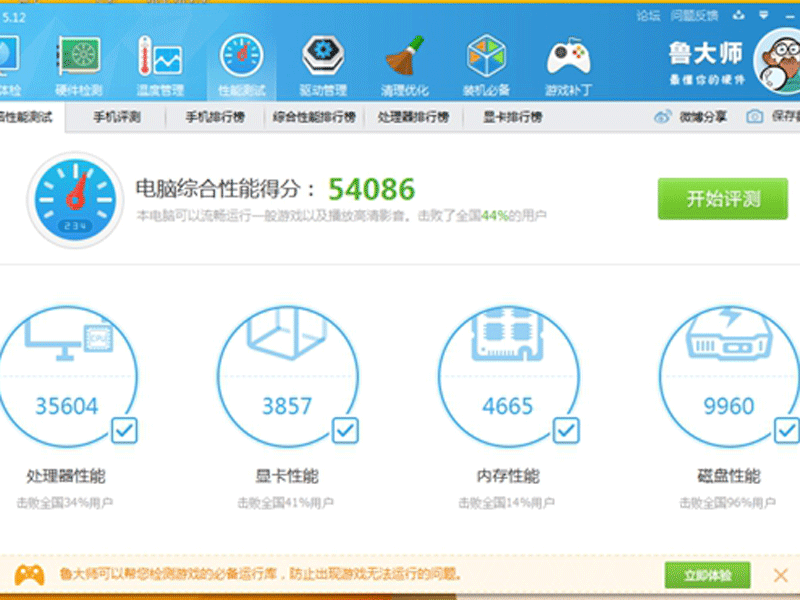Switch to 综合性能排行榜 tab
This screenshot has height=600, width=800.
pyautogui.click(x=314, y=117)
